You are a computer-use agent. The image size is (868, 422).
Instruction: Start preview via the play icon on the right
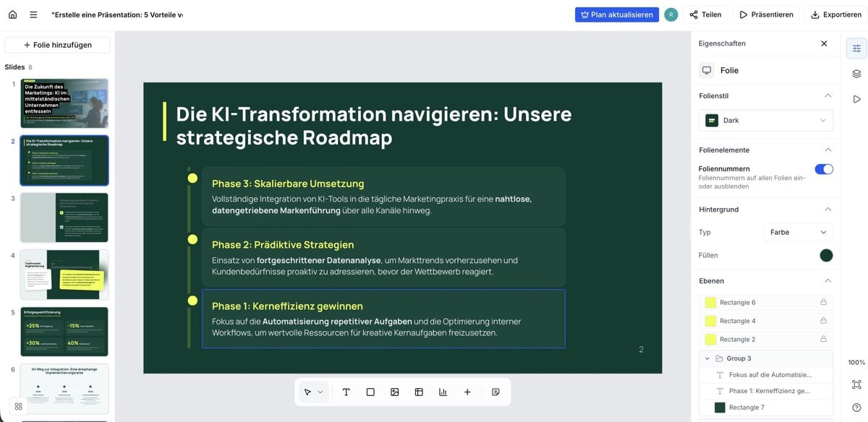tap(856, 99)
